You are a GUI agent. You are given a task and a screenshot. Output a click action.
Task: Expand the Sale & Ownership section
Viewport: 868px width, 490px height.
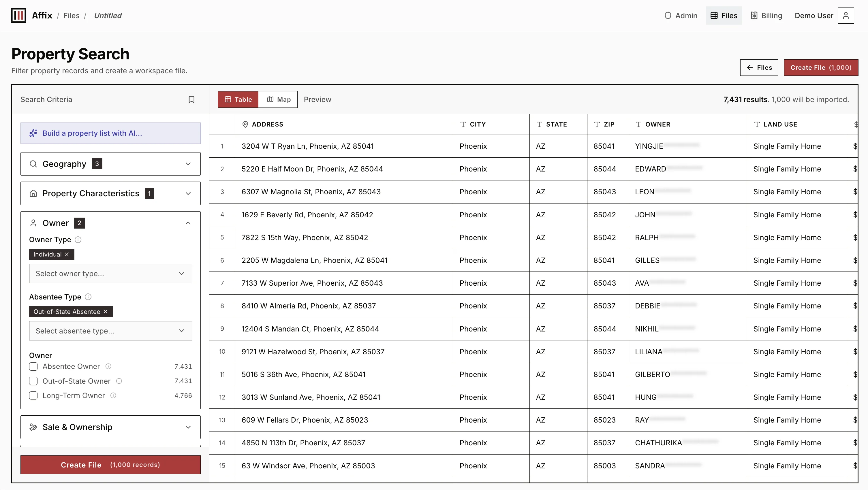[x=110, y=427]
